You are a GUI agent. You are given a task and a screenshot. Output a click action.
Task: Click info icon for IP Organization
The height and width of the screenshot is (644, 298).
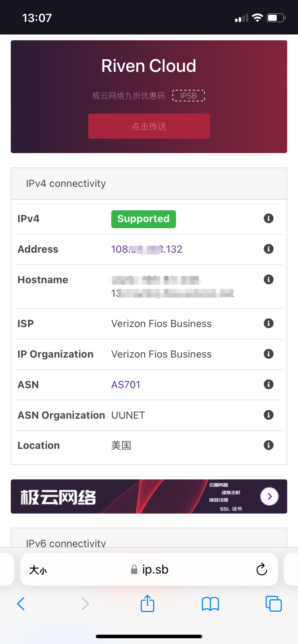(268, 354)
